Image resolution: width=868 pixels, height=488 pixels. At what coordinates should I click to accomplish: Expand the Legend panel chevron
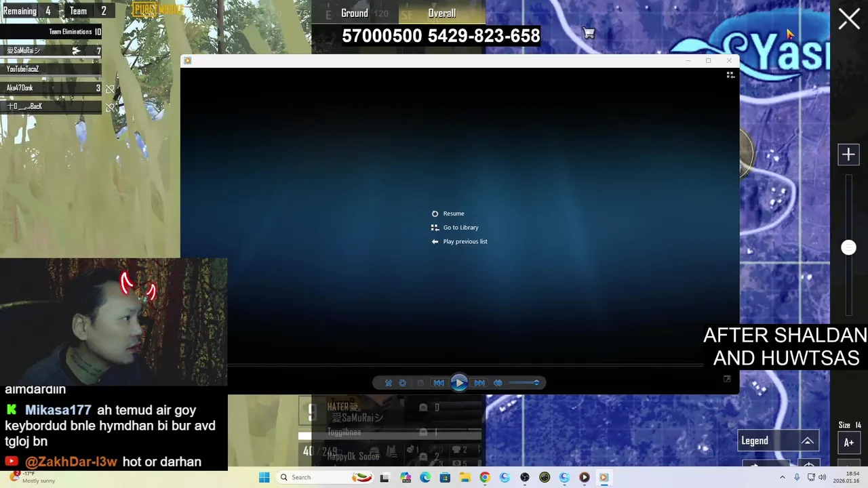point(807,441)
